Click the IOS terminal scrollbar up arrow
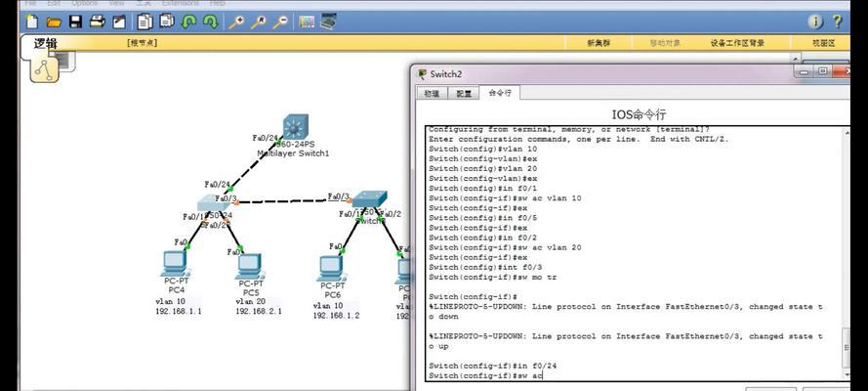Screen dimensions: 868x391 click(x=846, y=132)
